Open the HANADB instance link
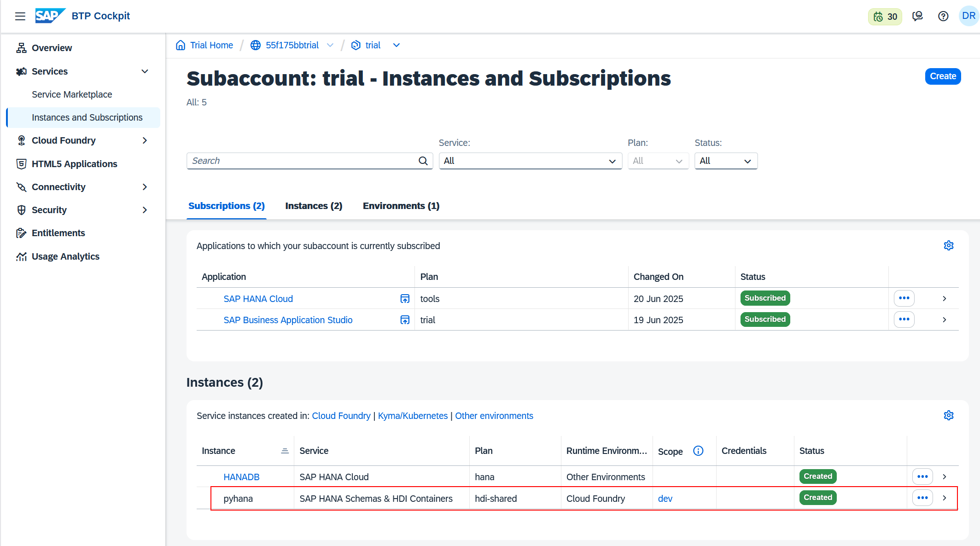Viewport: 980px width, 546px height. pyautogui.click(x=241, y=477)
